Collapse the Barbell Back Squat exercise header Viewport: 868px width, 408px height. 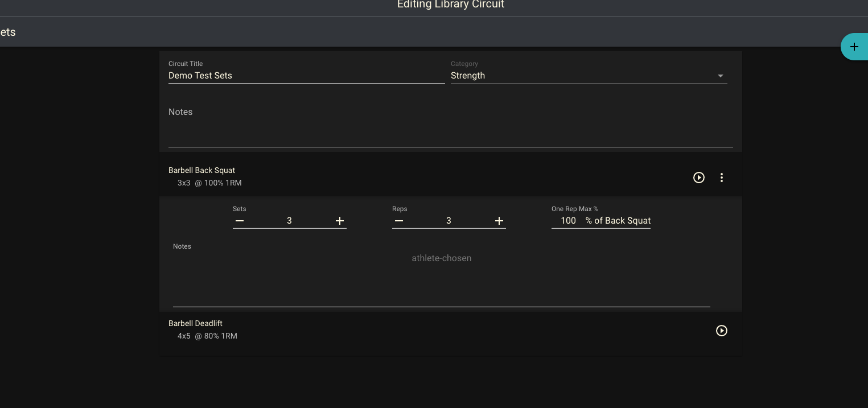(398, 176)
